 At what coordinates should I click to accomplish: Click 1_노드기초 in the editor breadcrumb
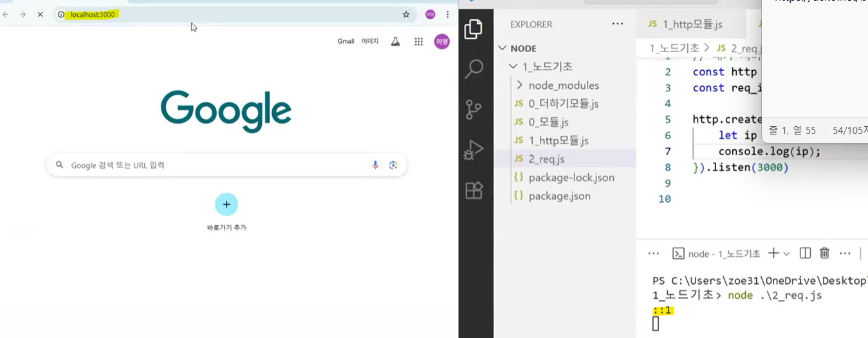click(x=674, y=48)
